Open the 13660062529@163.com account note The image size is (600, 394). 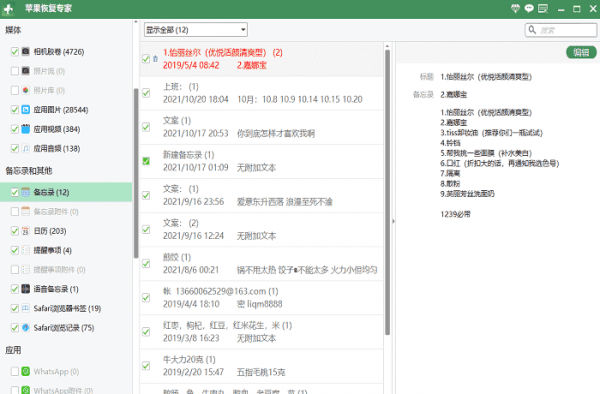click(262, 298)
